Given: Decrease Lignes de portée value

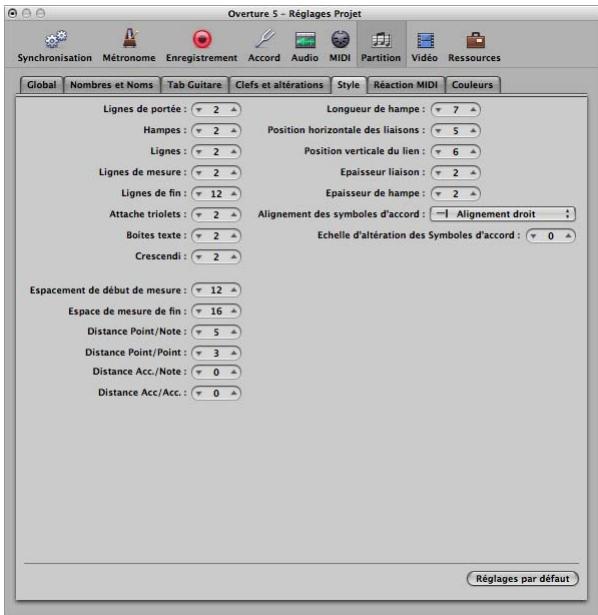Looking at the screenshot, I should [x=199, y=109].
